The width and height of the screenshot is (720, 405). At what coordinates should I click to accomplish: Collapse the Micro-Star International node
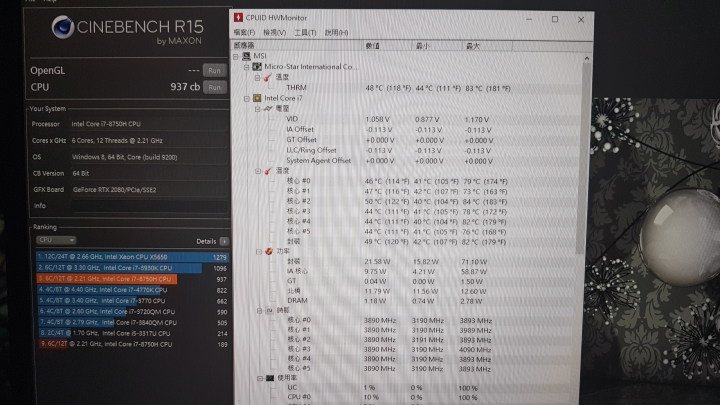tap(246, 67)
